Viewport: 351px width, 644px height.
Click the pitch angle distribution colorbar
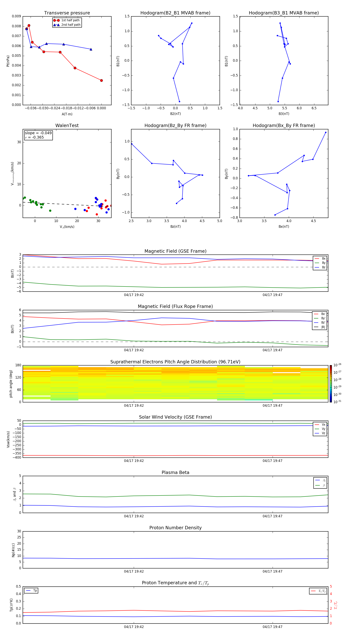pos(331,383)
